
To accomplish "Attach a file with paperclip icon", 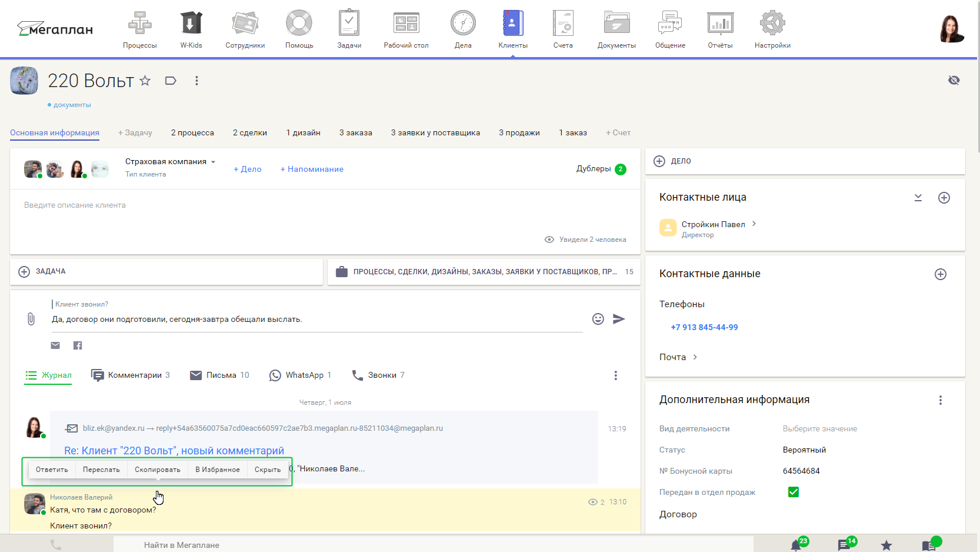I will 31,319.
